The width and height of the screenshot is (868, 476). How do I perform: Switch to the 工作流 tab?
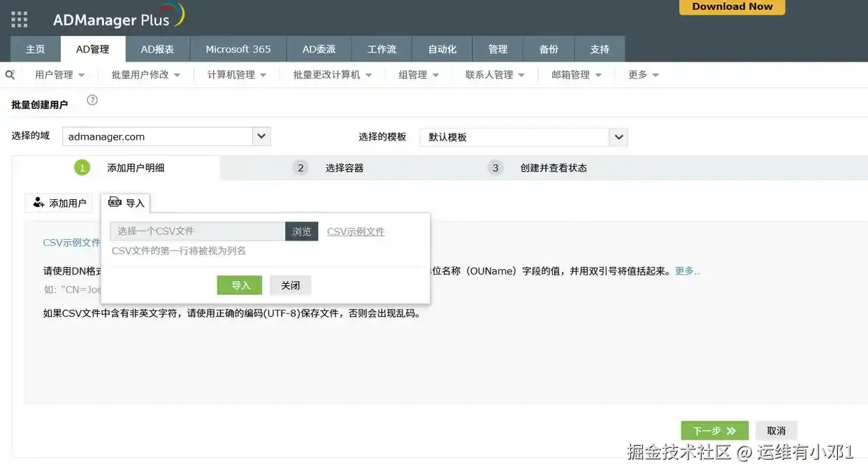tap(382, 49)
